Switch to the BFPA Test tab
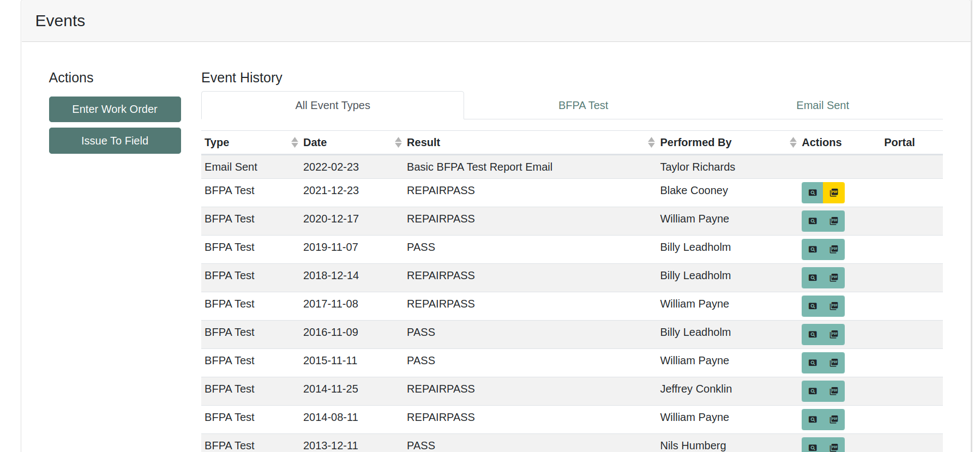 [583, 105]
